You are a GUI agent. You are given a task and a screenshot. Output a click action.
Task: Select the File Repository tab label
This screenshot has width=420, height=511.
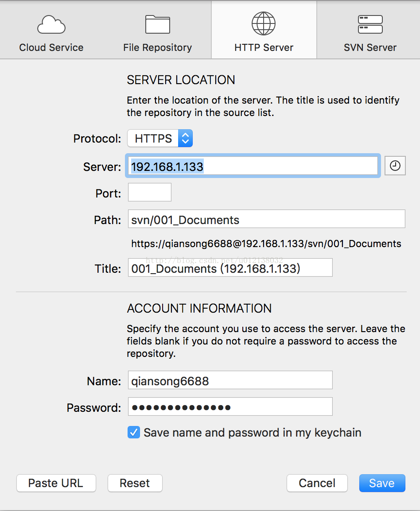tap(158, 47)
